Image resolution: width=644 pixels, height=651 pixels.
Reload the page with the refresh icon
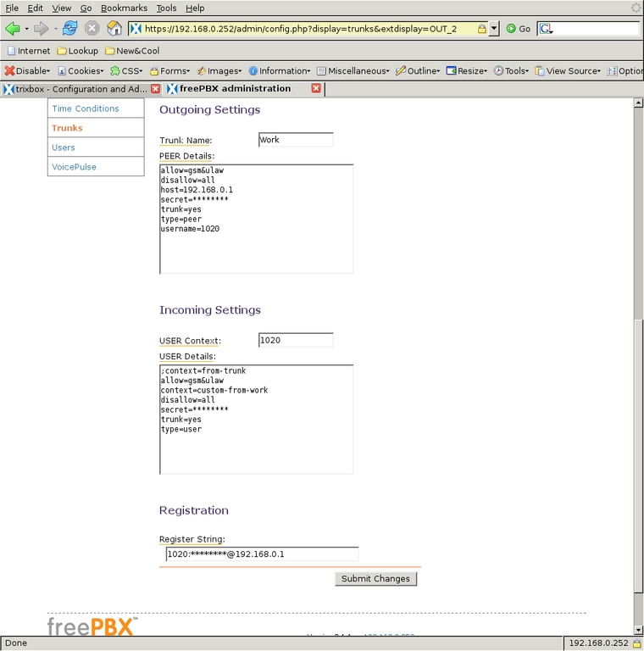69,28
